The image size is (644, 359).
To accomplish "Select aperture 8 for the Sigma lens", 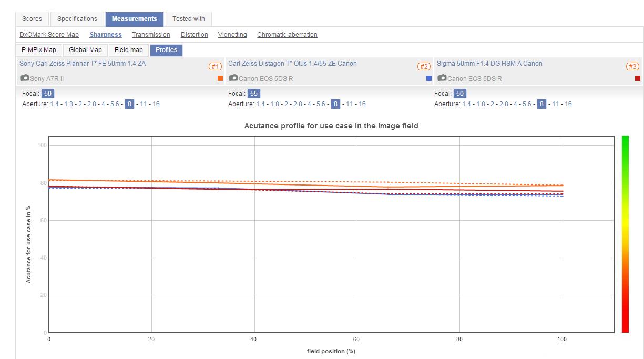I will [x=541, y=104].
